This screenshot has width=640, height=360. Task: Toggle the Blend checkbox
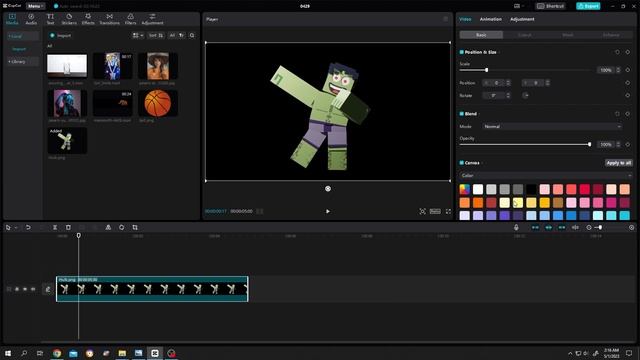pos(462,114)
